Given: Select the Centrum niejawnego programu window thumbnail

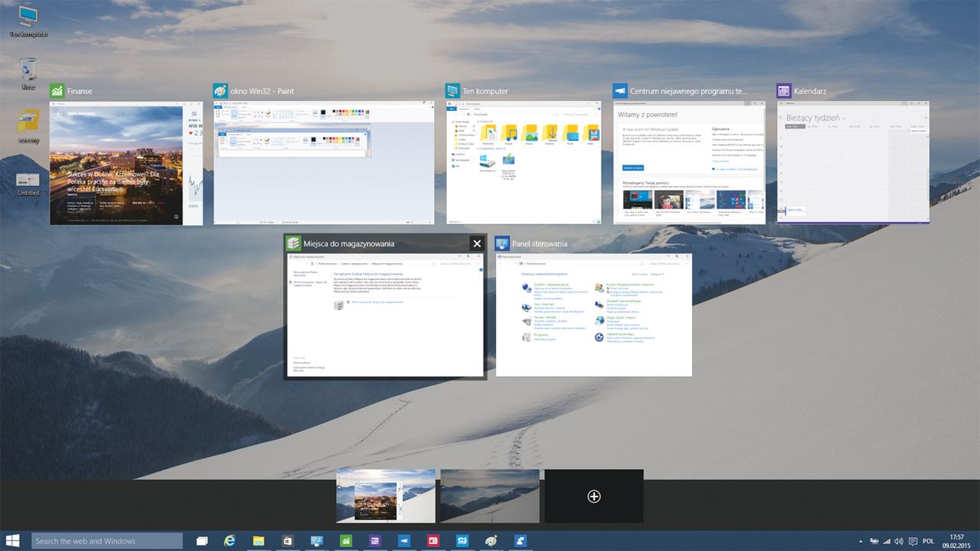Looking at the screenshot, I should [689, 163].
